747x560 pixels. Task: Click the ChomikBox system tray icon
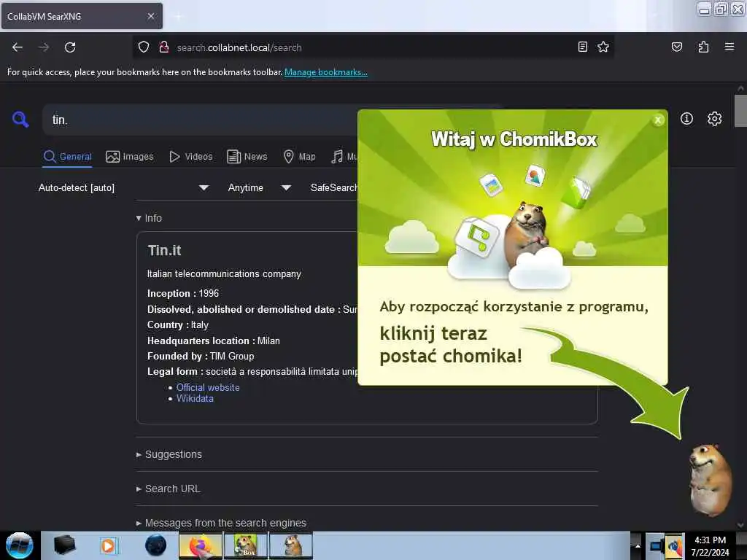[675, 546]
